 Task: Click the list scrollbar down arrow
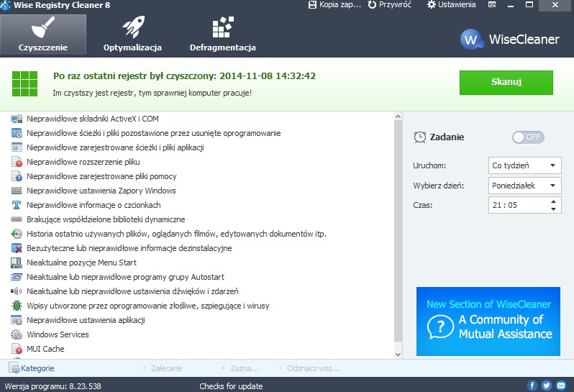(398, 355)
